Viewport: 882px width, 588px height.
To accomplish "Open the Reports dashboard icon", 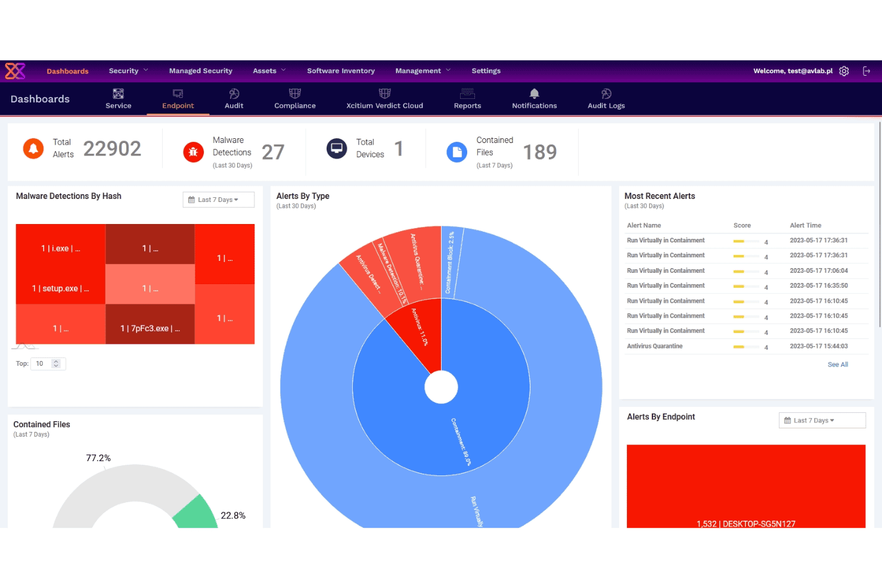I will click(x=467, y=94).
